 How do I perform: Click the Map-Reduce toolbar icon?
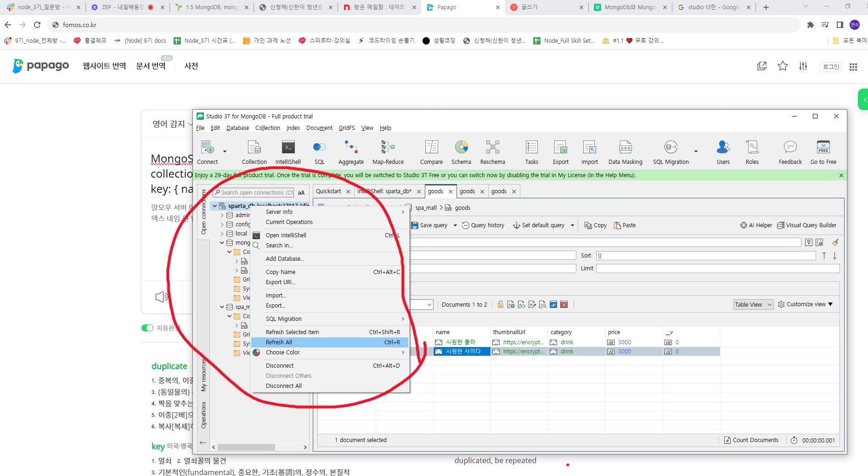[388, 152]
